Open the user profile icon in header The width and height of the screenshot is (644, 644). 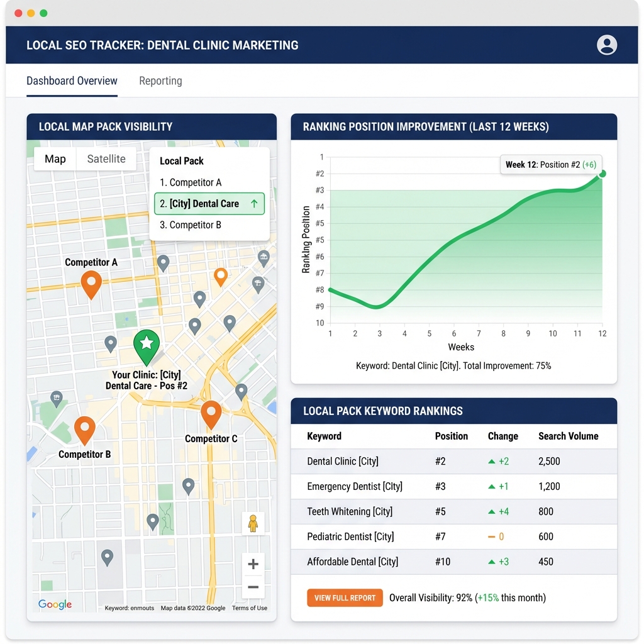(x=607, y=45)
